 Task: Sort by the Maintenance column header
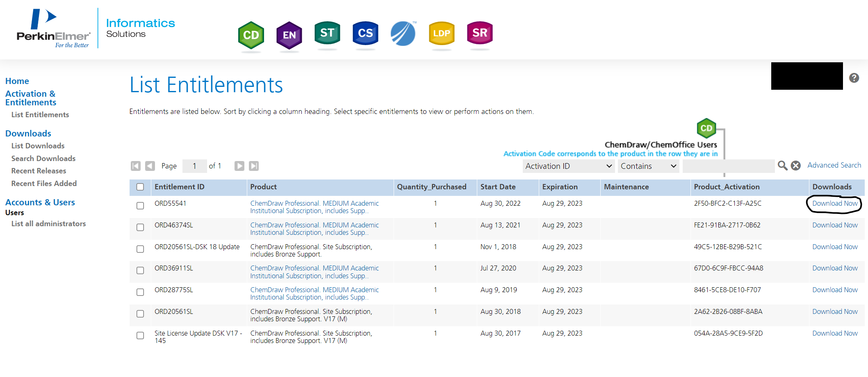[627, 187]
